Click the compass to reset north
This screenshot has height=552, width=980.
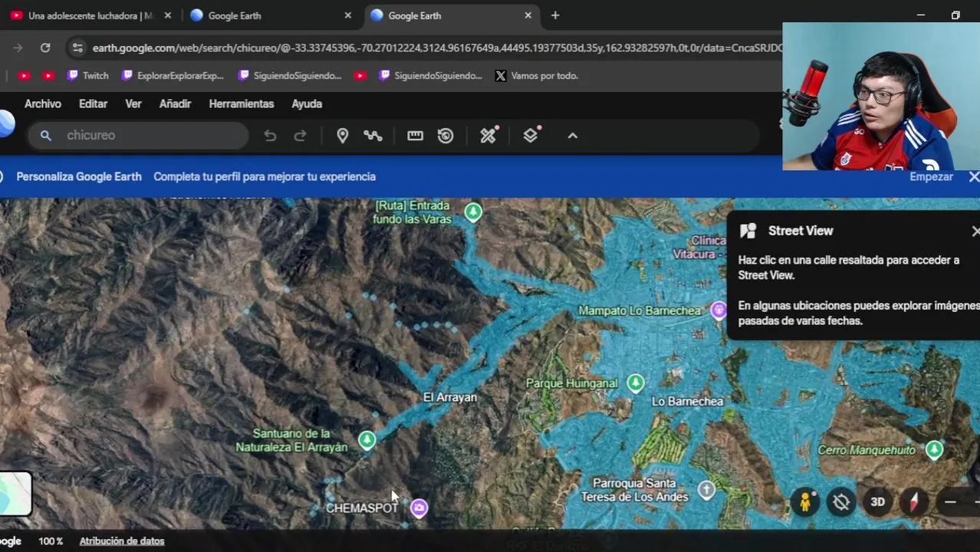[914, 502]
